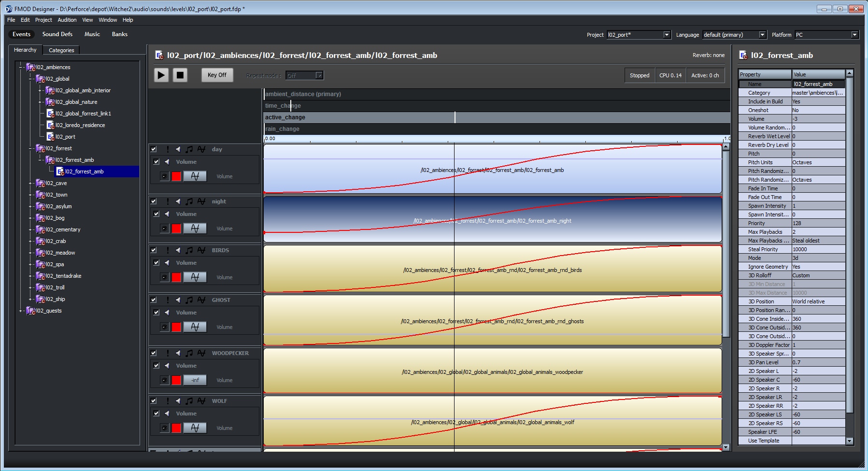Click the Key Off button
The height and width of the screenshot is (471, 868).
[217, 75]
